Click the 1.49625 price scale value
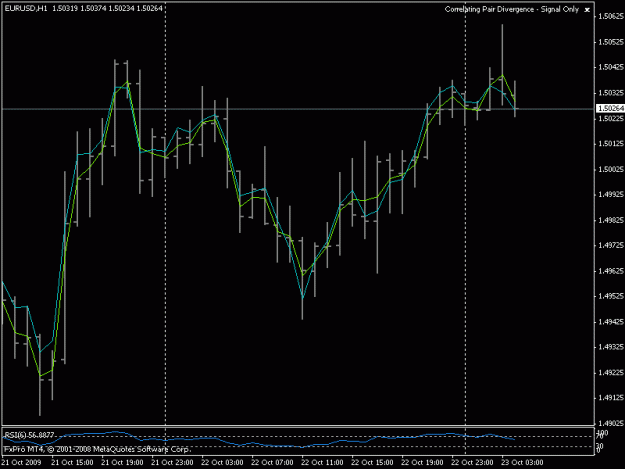The image size is (625, 469). 611,271
